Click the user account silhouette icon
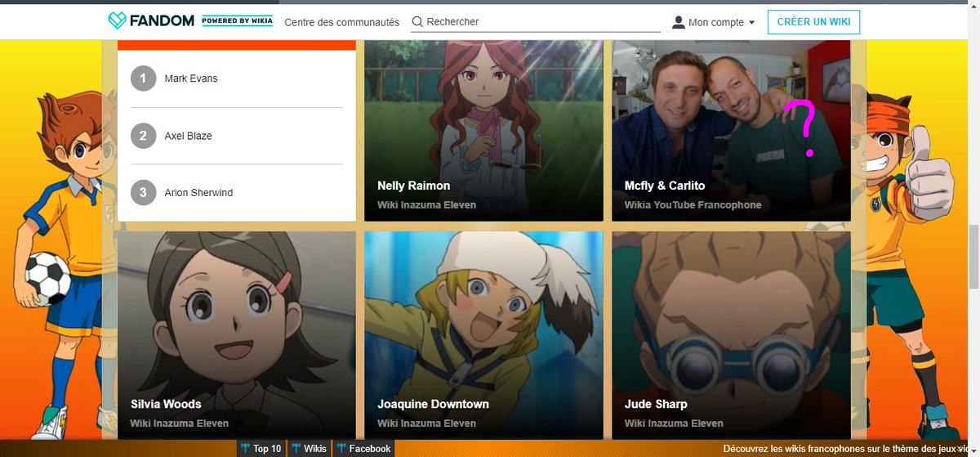Screen dimensions: 980x457 tap(678, 22)
